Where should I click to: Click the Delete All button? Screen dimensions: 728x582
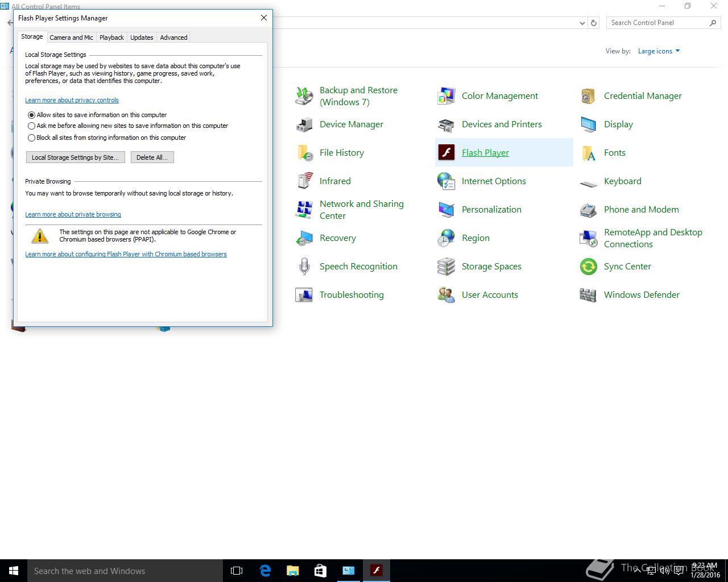(152, 157)
